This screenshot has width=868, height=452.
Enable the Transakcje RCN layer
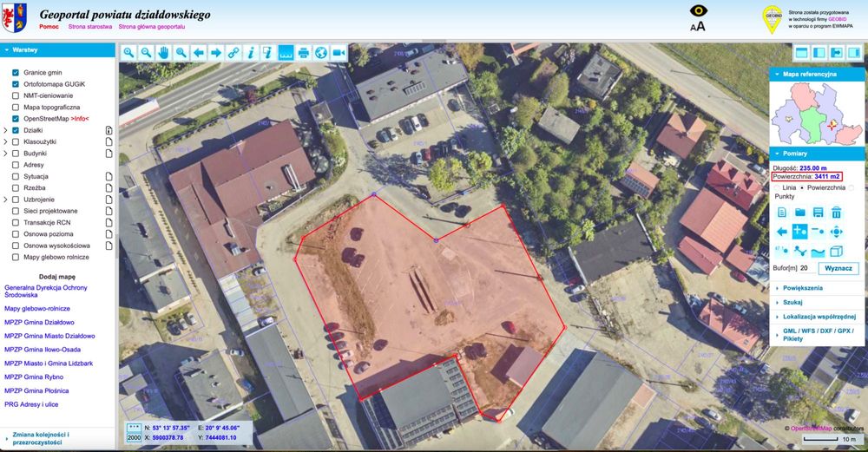click(x=16, y=222)
